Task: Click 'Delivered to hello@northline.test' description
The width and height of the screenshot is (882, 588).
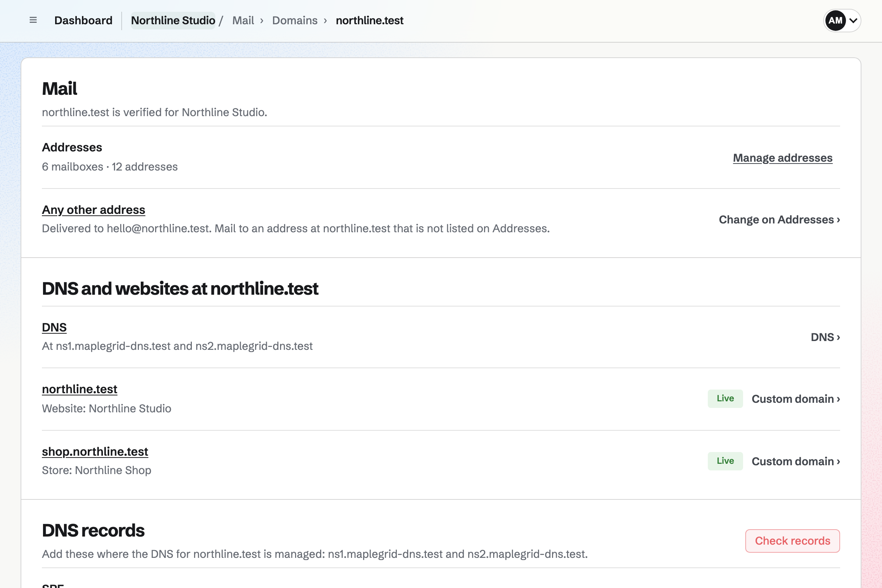Action: pyautogui.click(x=296, y=229)
